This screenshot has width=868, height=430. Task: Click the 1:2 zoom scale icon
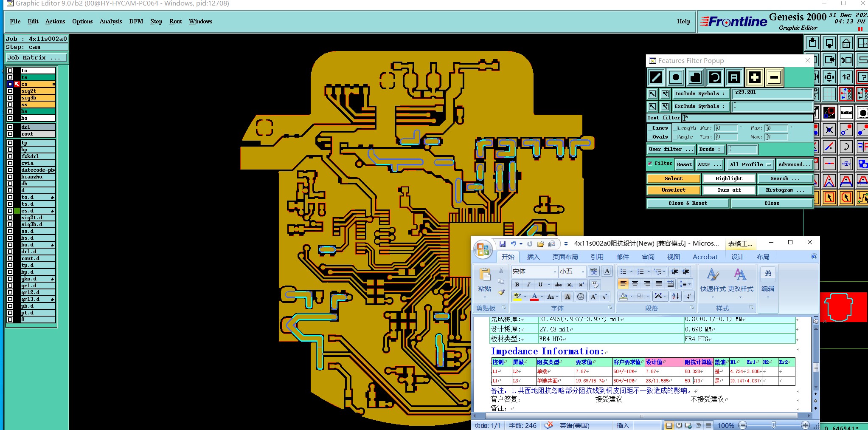pyautogui.click(x=846, y=77)
